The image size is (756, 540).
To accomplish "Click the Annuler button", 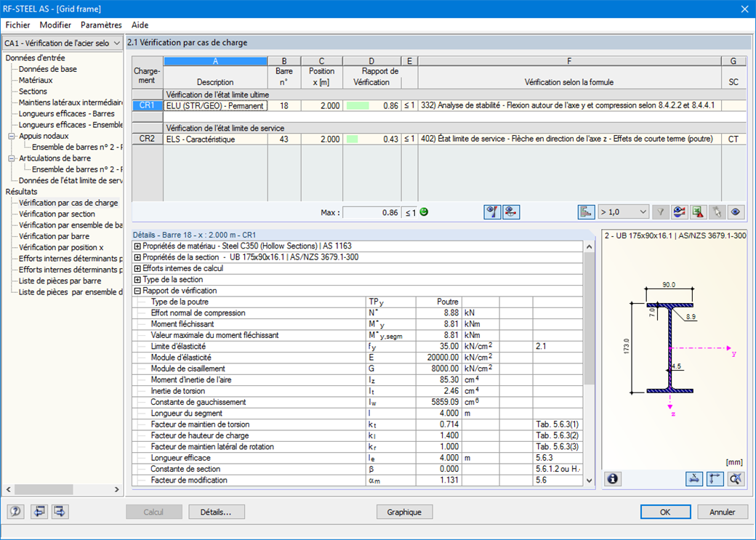I will (x=723, y=512).
